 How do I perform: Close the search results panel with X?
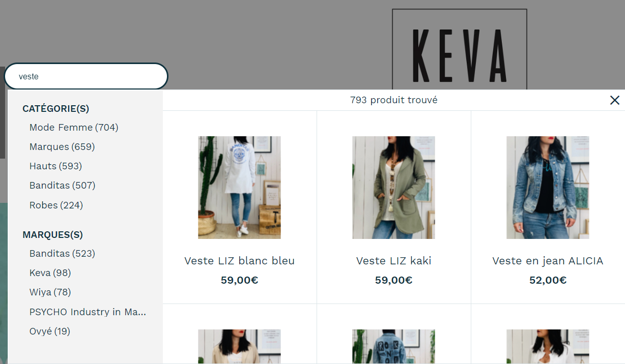click(x=614, y=100)
